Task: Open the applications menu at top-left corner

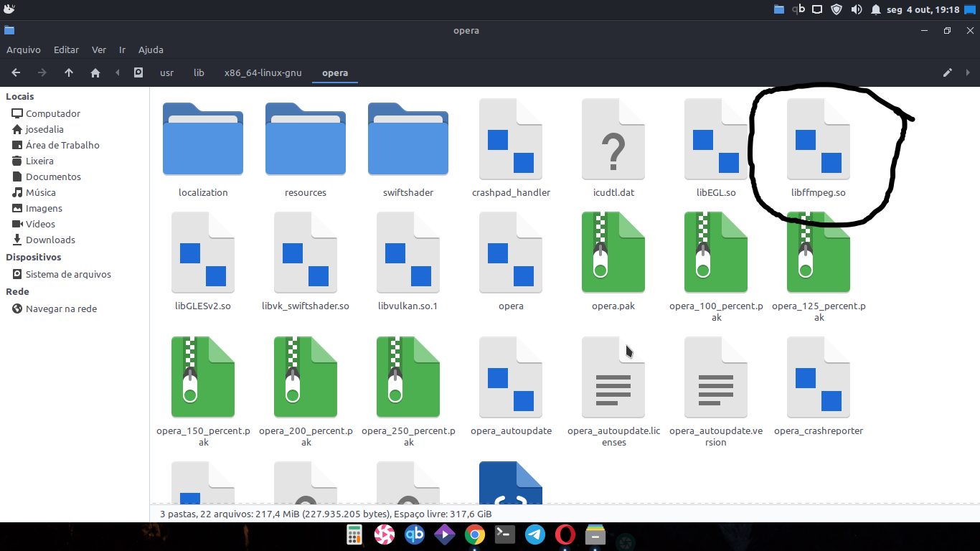Action: pyautogui.click(x=9, y=9)
